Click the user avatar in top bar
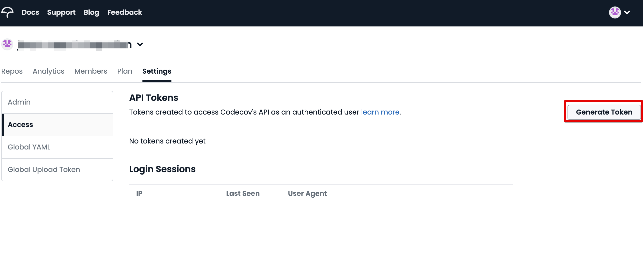 point(615,12)
